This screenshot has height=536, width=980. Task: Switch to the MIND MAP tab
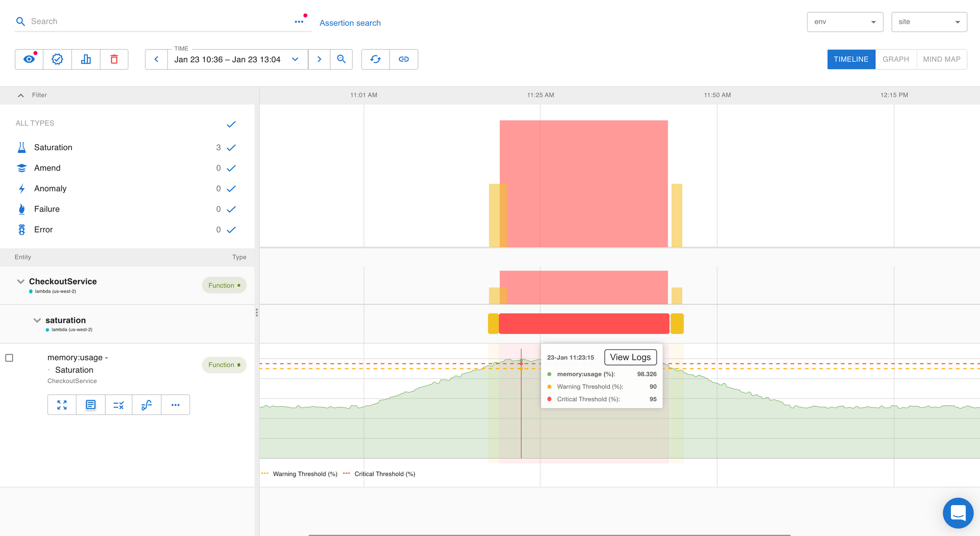941,59
